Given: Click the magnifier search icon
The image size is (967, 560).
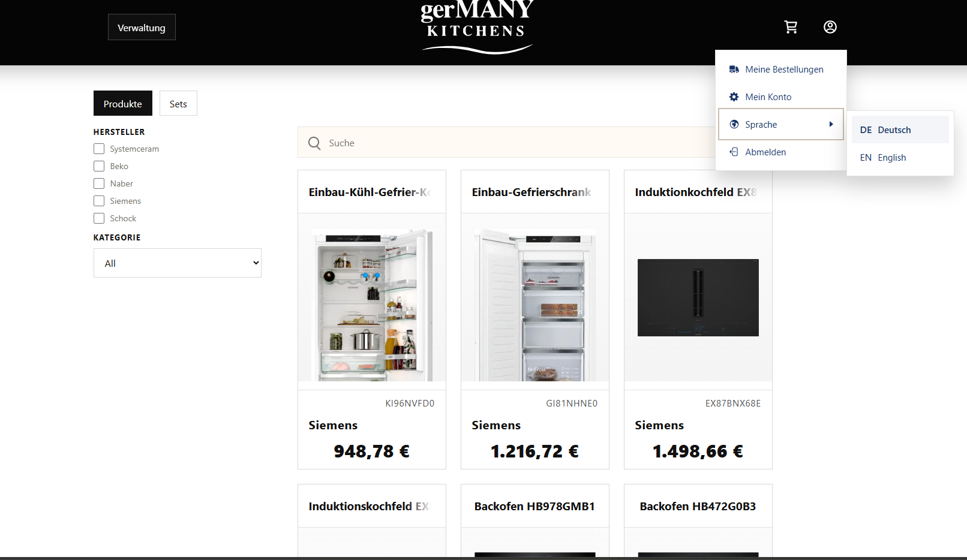Looking at the screenshot, I should (x=314, y=143).
